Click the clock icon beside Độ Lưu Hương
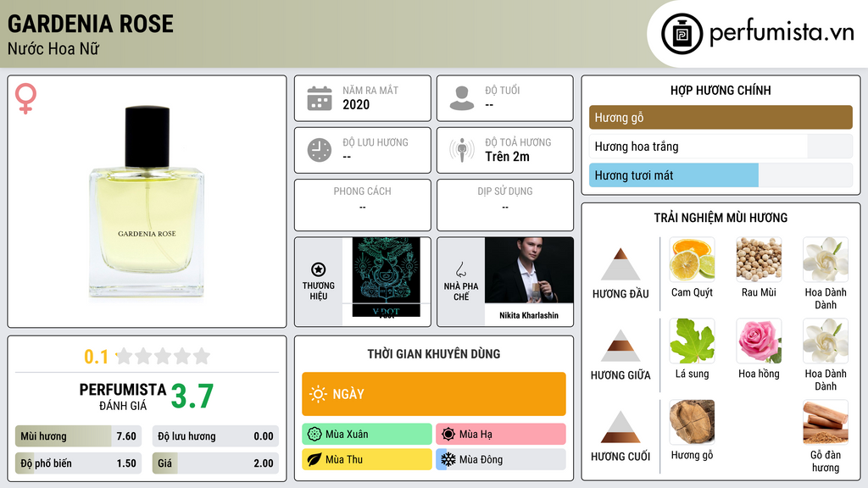The width and height of the screenshot is (868, 488). click(320, 150)
